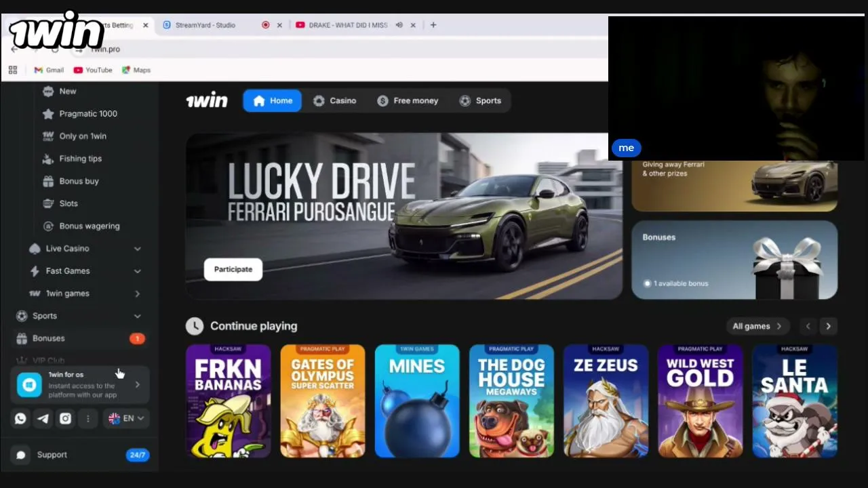Open the YouTube bookmark
Screen dimensions: 868x488
tap(93, 70)
